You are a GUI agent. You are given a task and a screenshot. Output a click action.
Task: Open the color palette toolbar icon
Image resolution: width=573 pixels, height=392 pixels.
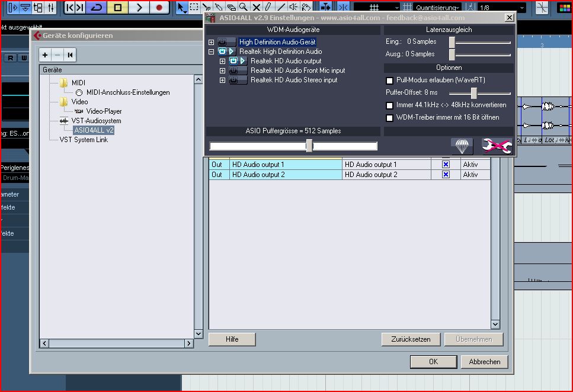coord(564,7)
